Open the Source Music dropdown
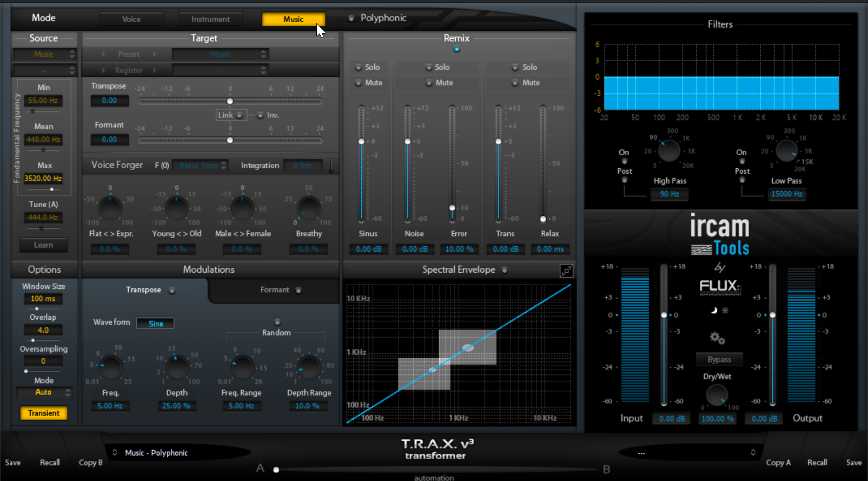Screen dimensions: 868x481 click(x=44, y=54)
